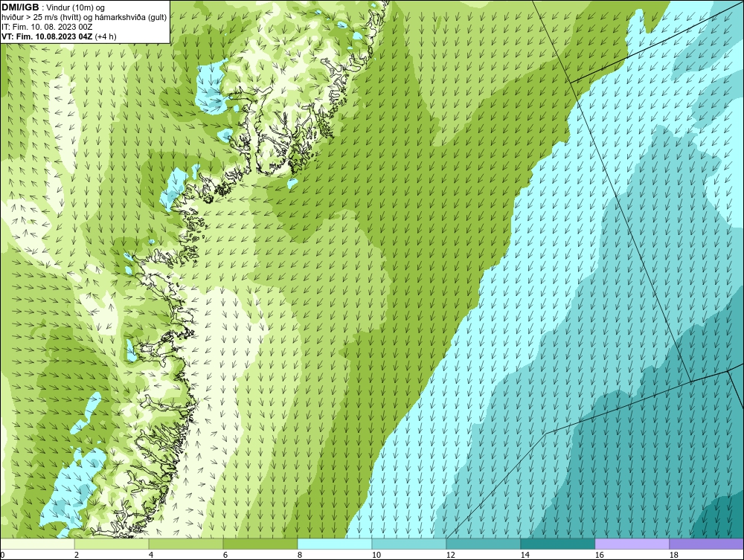This screenshot has width=744, height=560.
Task: Click the 0–2 m/s pale yellow legend swatch
Action: [x=37, y=544]
